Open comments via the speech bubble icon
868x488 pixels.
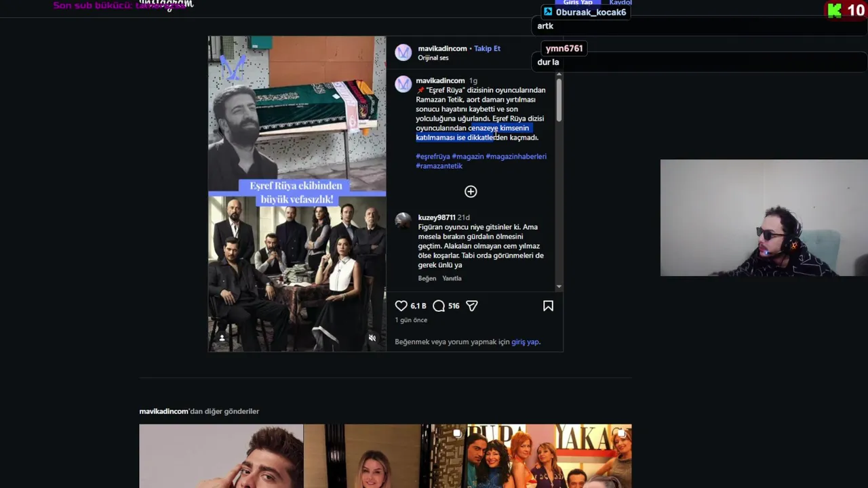point(439,306)
